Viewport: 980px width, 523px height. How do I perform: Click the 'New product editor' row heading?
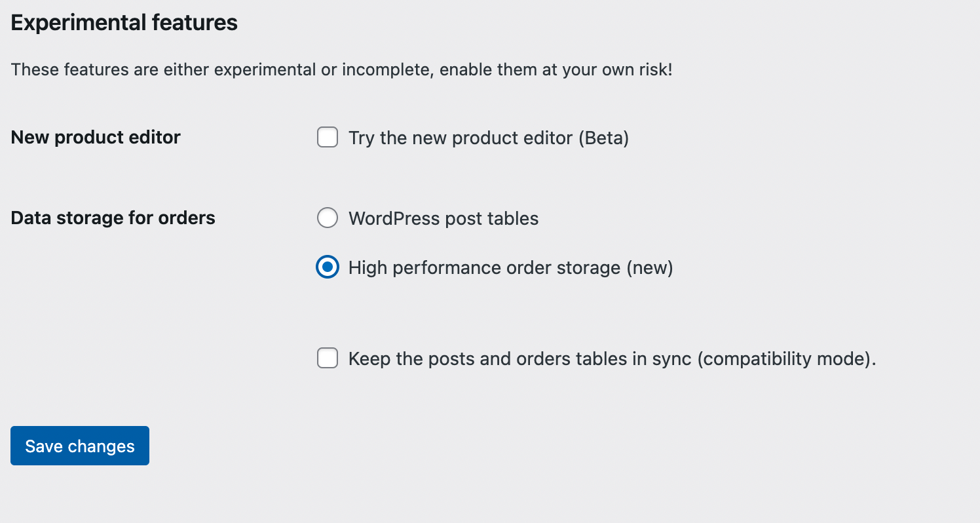coord(95,137)
